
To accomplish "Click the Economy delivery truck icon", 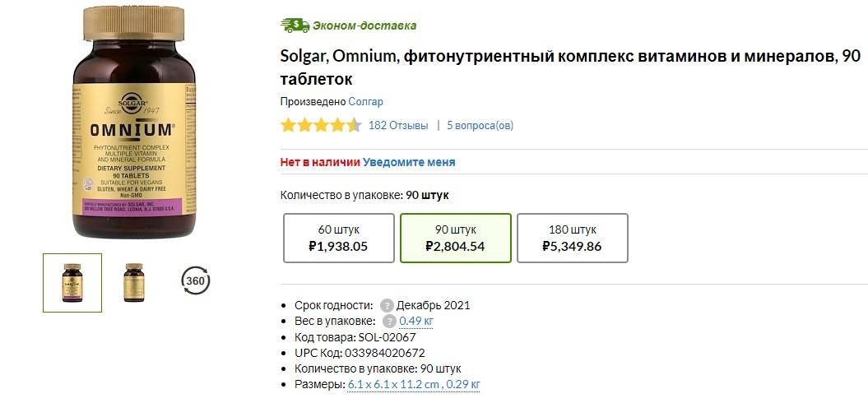I will pyautogui.click(x=295, y=25).
